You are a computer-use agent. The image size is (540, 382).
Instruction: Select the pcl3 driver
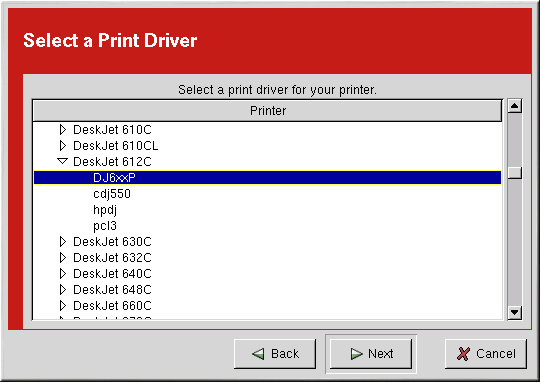pos(105,226)
